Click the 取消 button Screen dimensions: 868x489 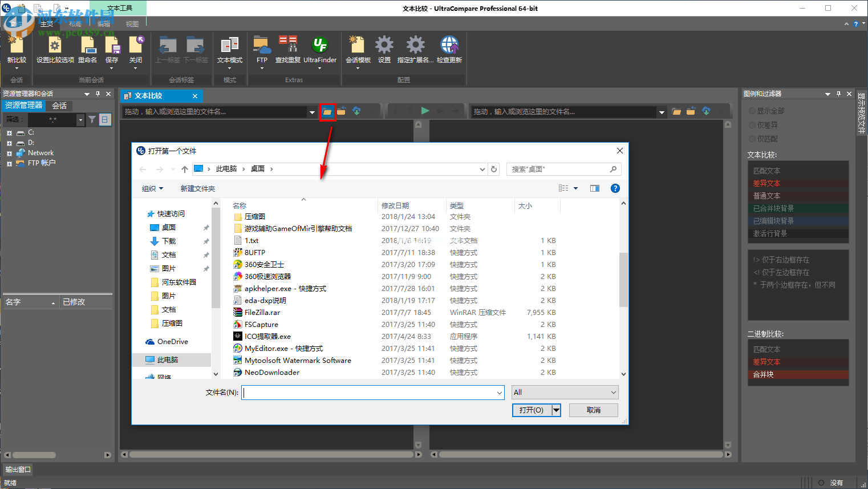coord(594,410)
